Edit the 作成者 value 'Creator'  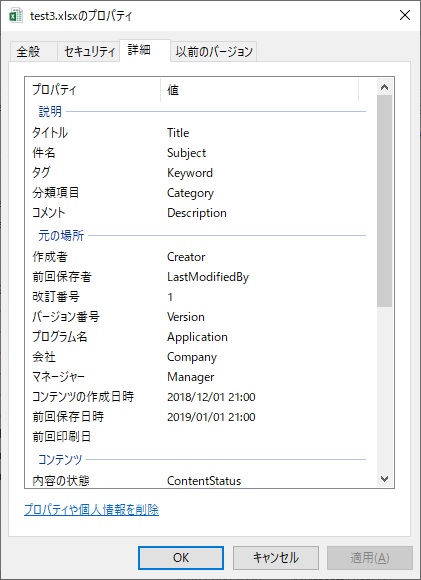coord(186,257)
